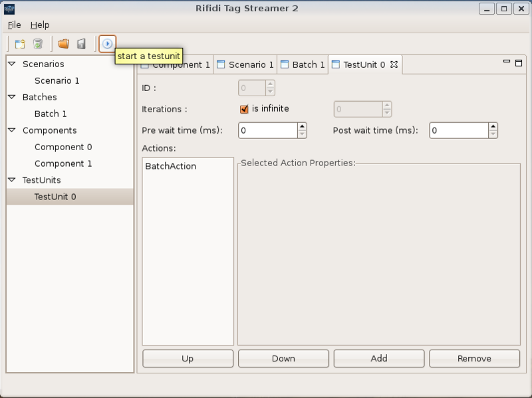The width and height of the screenshot is (532, 398).
Task: Click the trash delete toolbar icon
Action: [x=38, y=44]
